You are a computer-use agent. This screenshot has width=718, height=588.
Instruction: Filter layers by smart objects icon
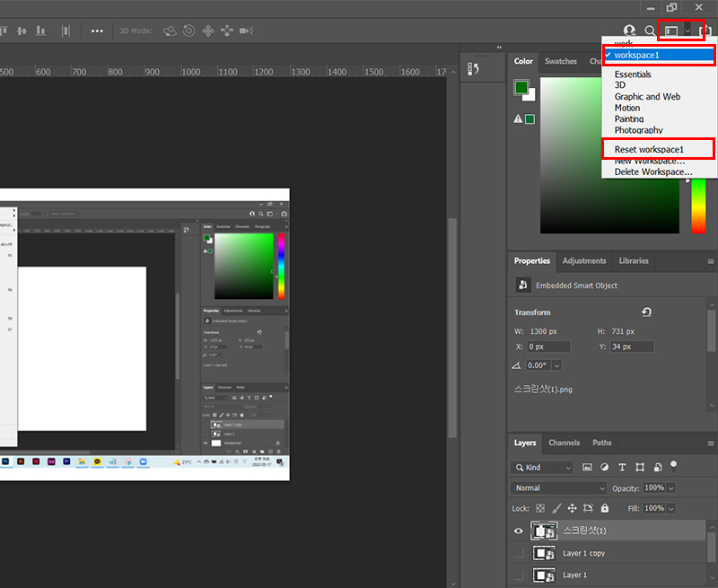[x=658, y=467]
